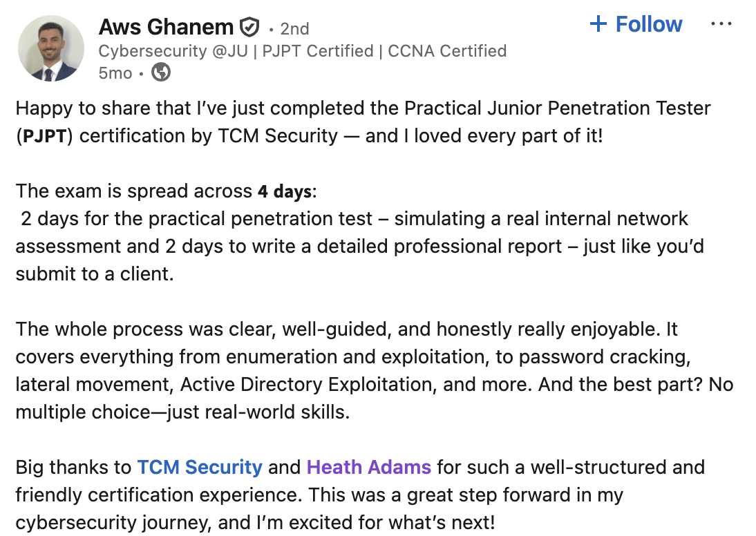756x536 pixels.
Task: Click the "Big thanks to" text
Action: point(73,468)
